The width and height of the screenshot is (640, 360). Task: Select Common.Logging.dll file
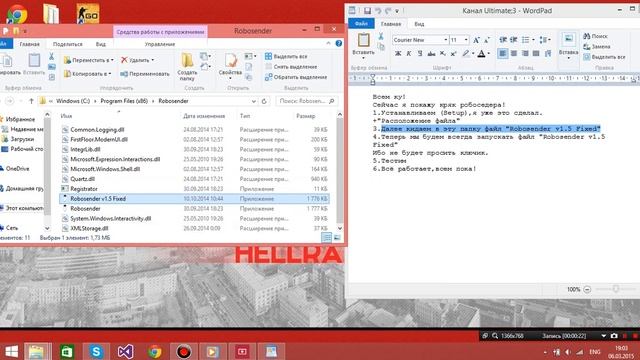(194, 130)
